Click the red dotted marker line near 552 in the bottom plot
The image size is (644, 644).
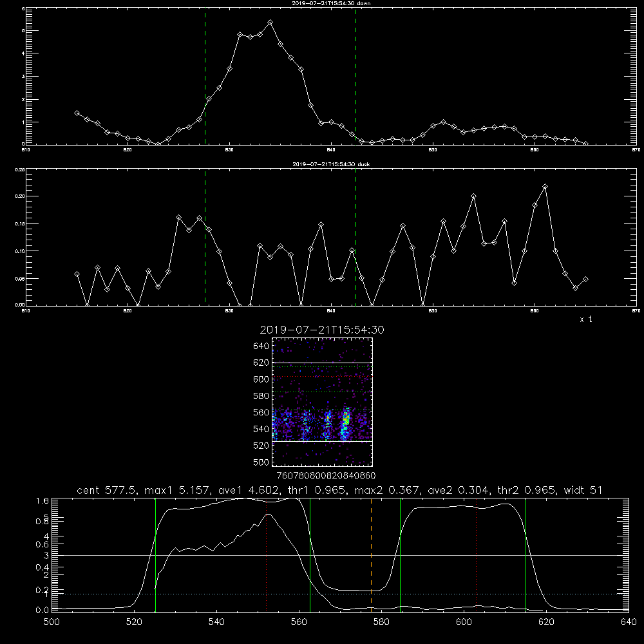click(x=267, y=554)
